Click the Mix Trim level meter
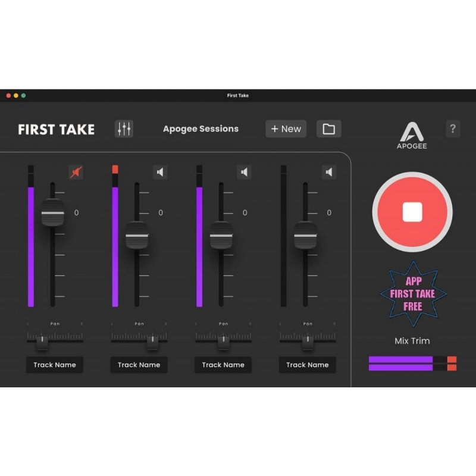Screen dimensions: 476x476 click(x=412, y=364)
